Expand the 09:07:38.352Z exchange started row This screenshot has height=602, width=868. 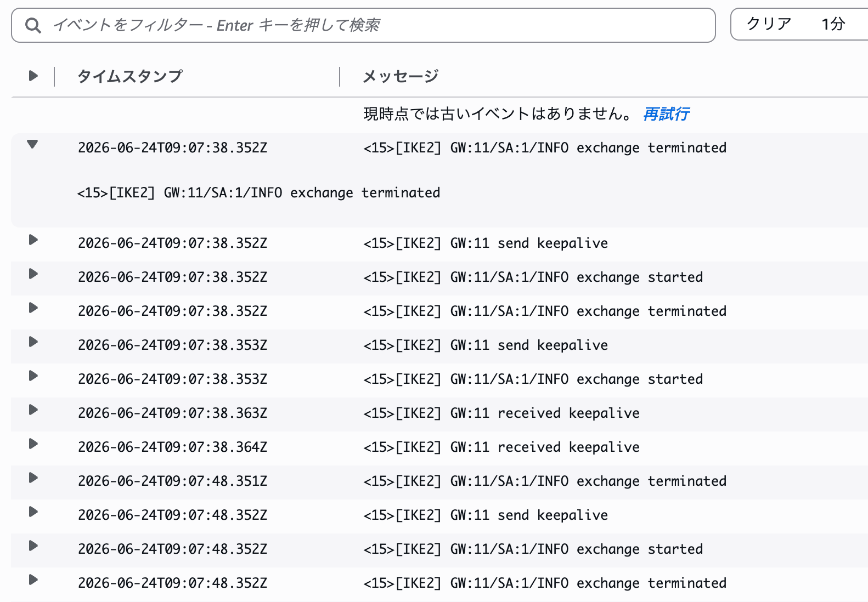[x=33, y=274]
